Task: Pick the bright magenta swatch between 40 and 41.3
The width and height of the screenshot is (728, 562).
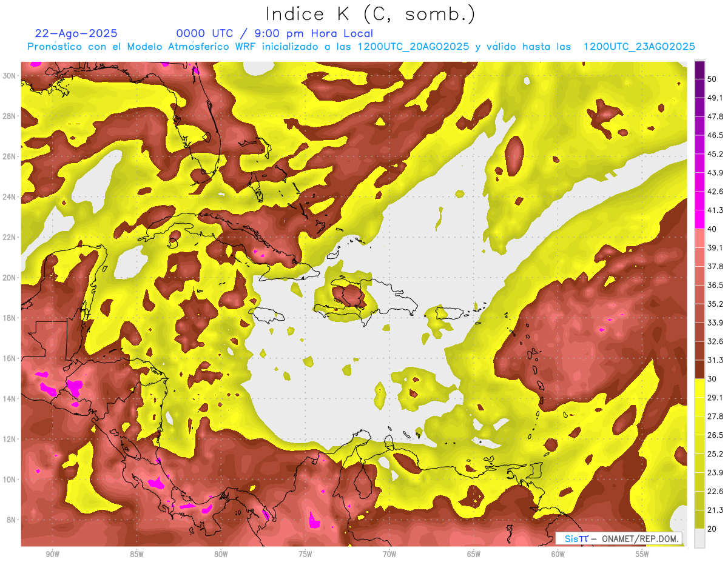Action: 699,219
